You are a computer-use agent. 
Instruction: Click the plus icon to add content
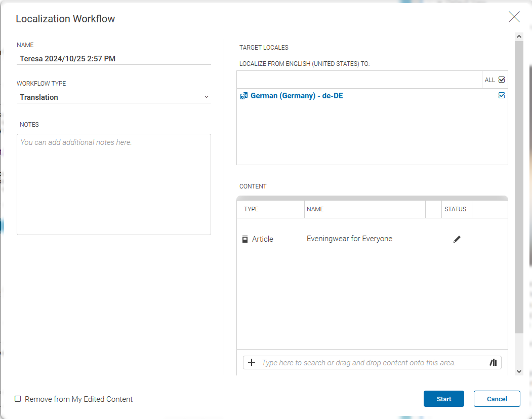tap(252, 363)
